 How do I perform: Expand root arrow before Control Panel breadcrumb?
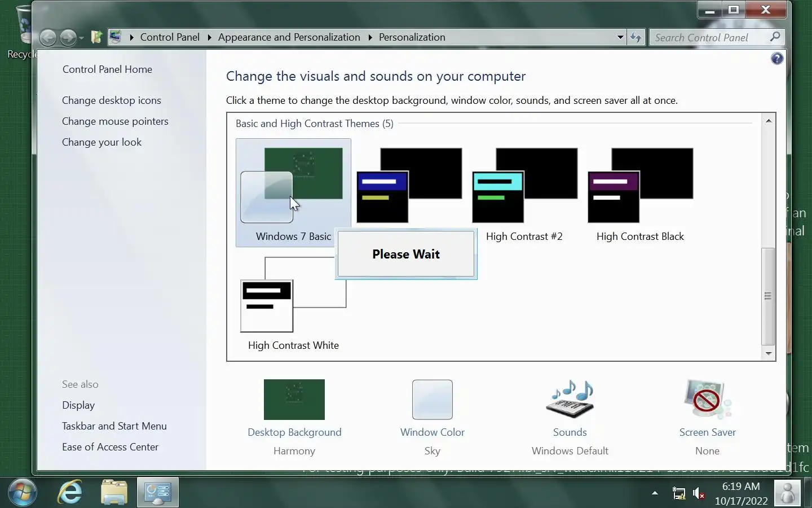point(131,37)
